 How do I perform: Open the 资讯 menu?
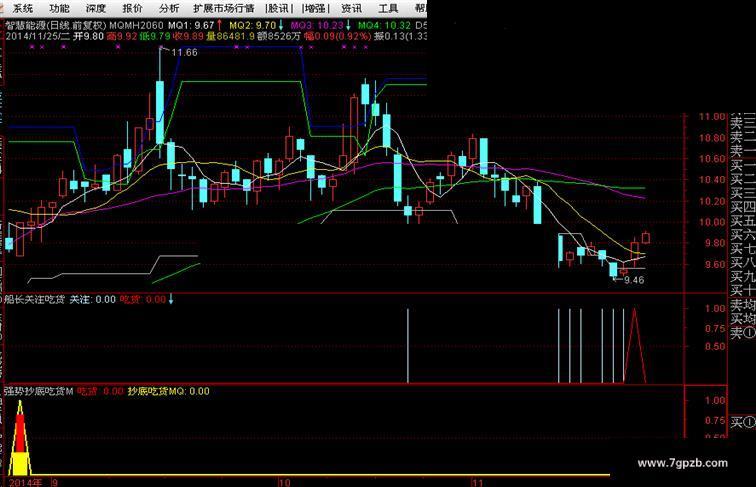click(351, 8)
